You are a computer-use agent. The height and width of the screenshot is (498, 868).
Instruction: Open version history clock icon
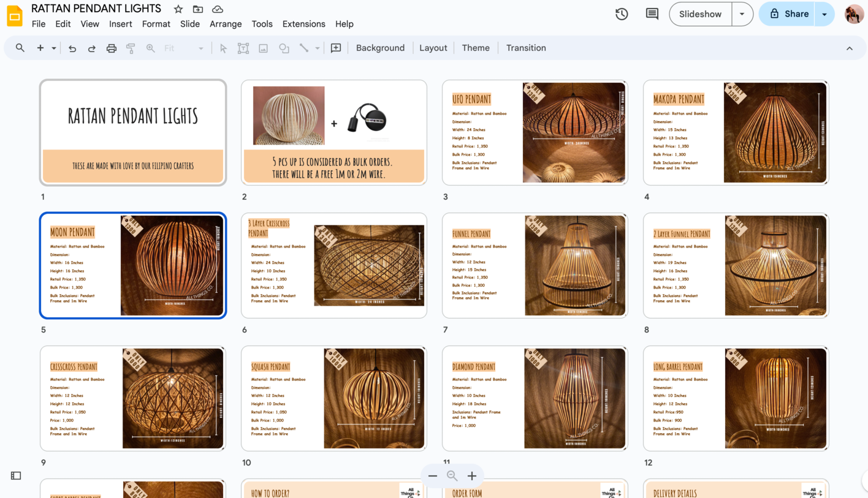click(x=622, y=14)
